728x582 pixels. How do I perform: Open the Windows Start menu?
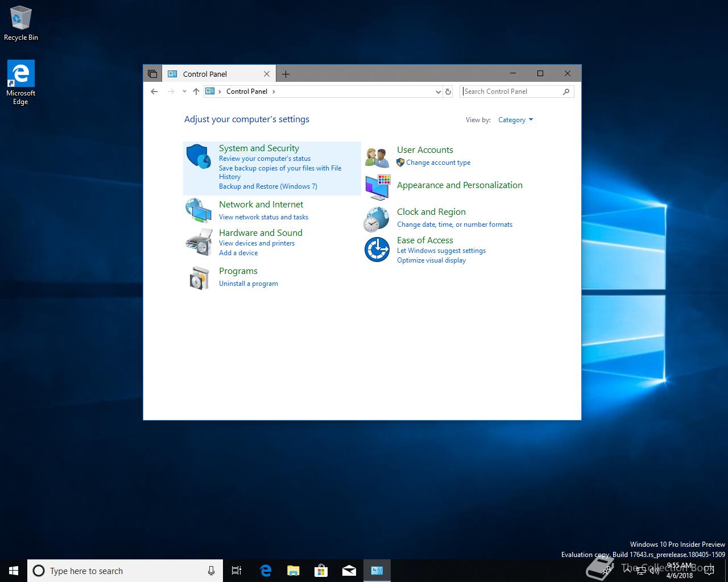[x=14, y=571]
